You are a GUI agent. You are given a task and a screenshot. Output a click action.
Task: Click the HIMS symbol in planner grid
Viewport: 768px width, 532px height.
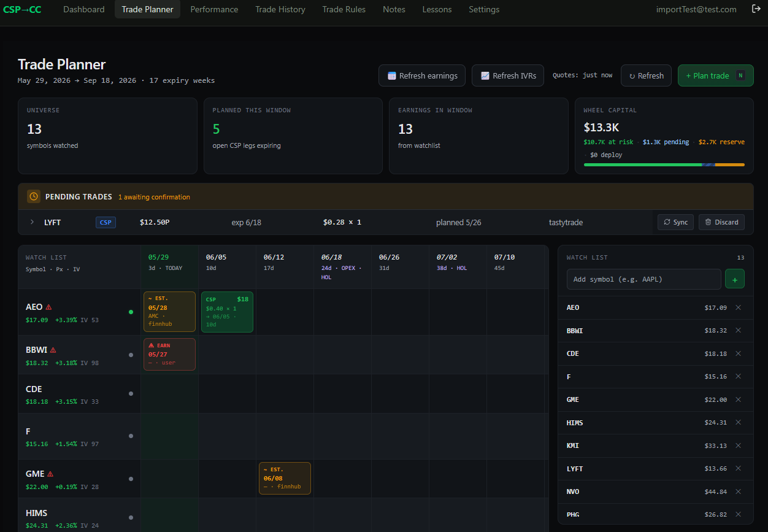36,513
